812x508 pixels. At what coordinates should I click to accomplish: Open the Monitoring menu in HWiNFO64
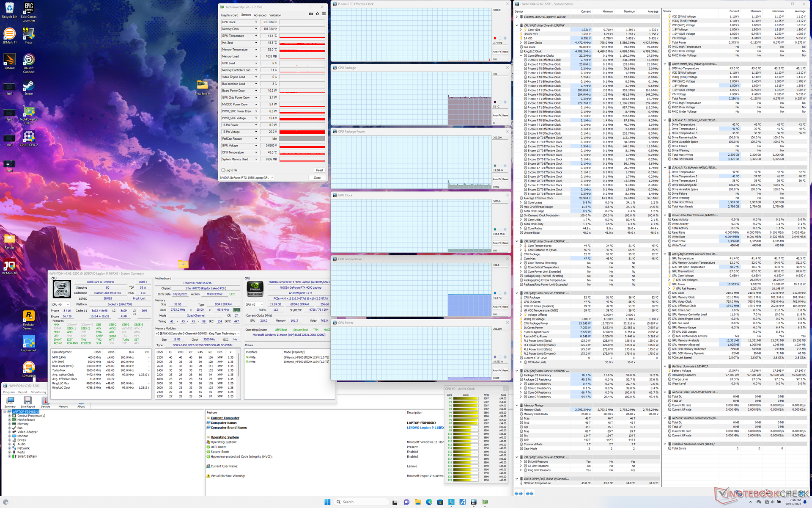coord(38,392)
